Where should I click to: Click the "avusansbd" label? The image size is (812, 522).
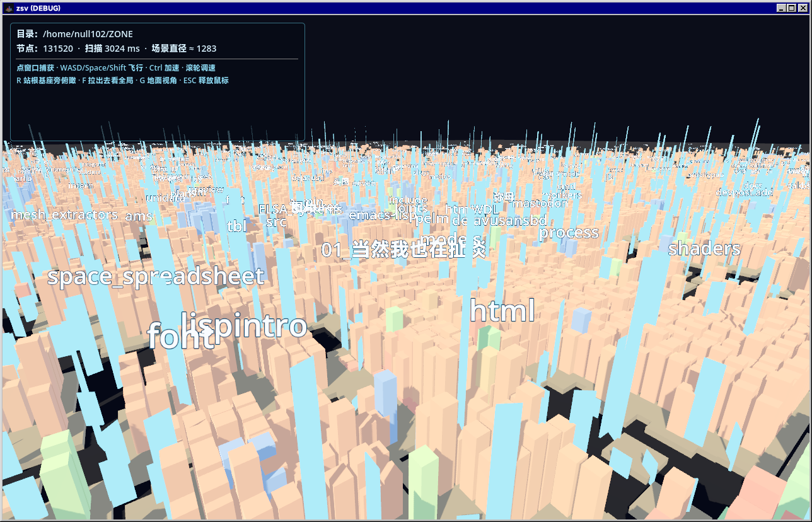click(510, 221)
